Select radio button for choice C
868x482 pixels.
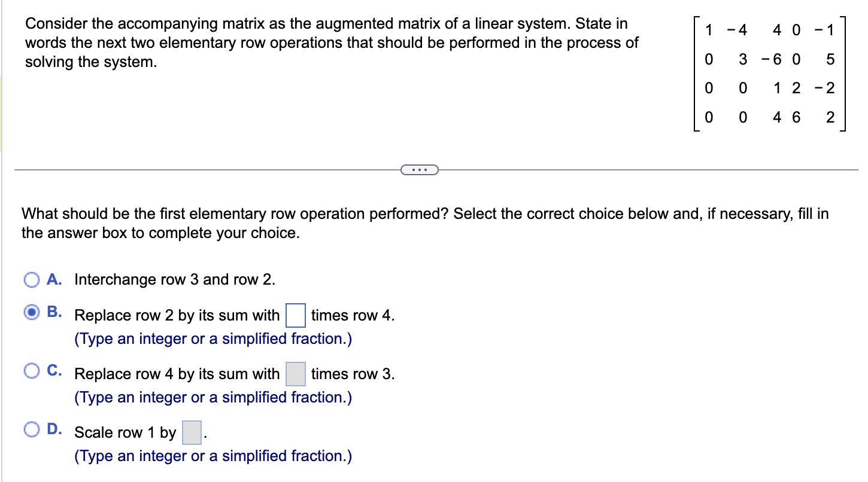pos(32,370)
